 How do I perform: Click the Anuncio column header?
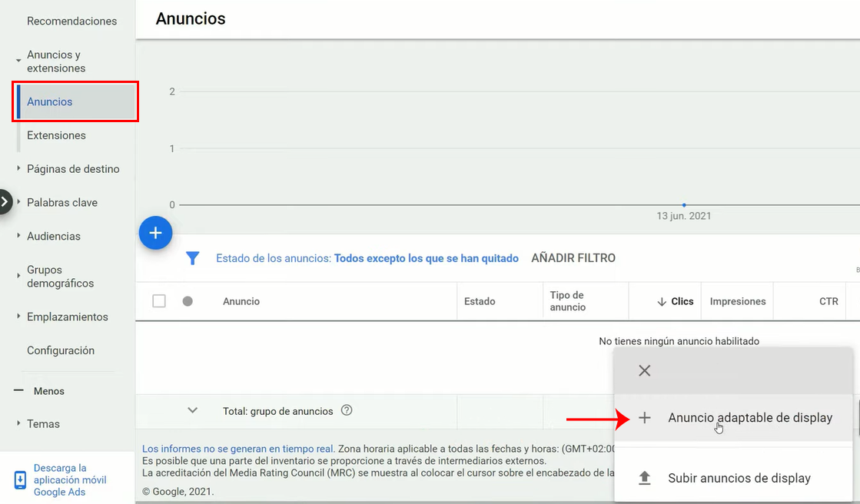[241, 301]
